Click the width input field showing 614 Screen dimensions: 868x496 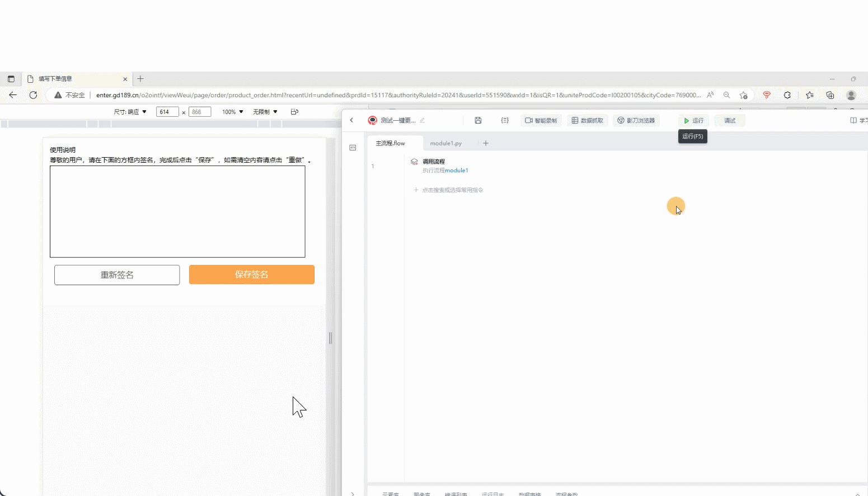tap(167, 112)
